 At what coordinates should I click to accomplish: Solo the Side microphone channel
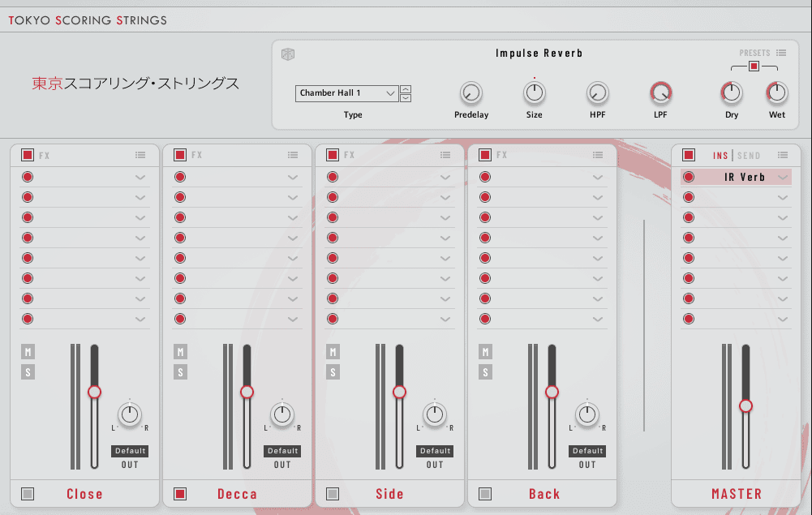tap(333, 372)
